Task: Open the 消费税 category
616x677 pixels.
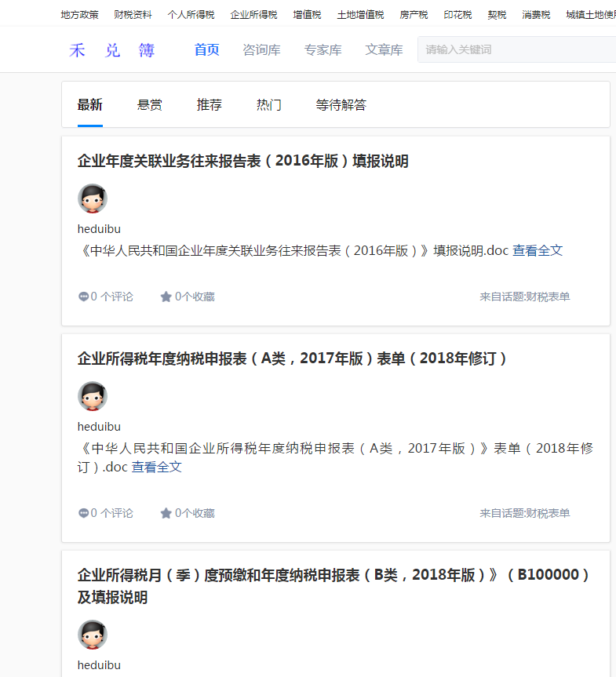Action: pos(536,15)
